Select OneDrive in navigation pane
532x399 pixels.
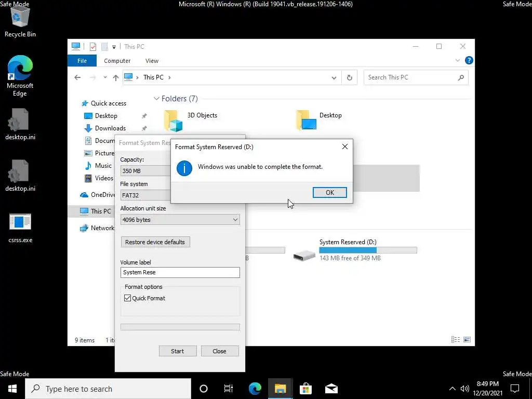pos(97,195)
